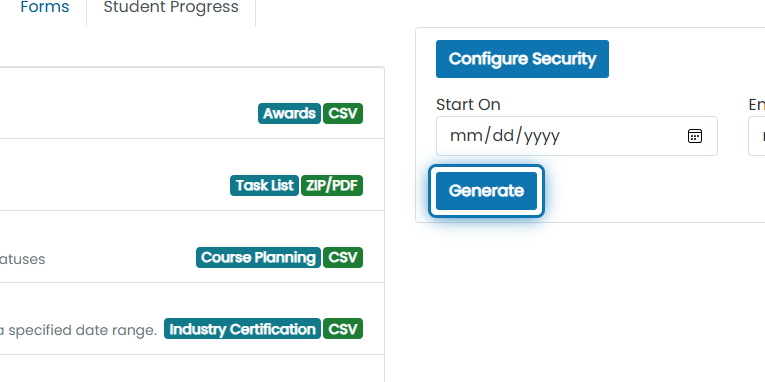Open the Start On calendar picker icon

click(x=695, y=136)
